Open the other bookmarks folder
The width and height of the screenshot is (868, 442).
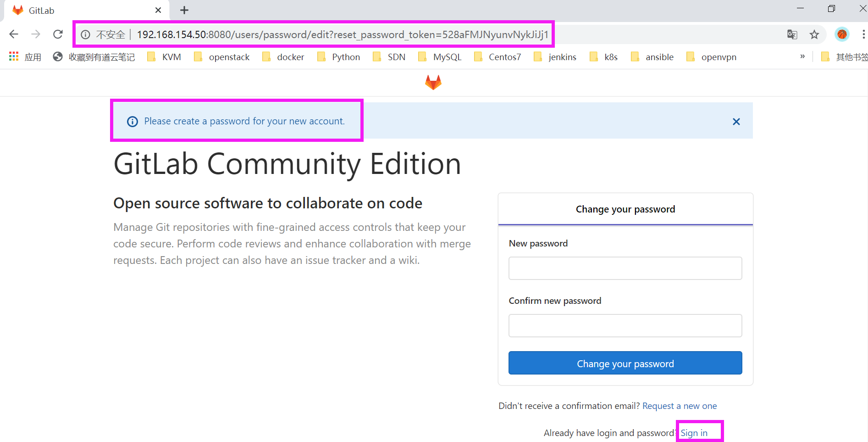click(x=844, y=57)
